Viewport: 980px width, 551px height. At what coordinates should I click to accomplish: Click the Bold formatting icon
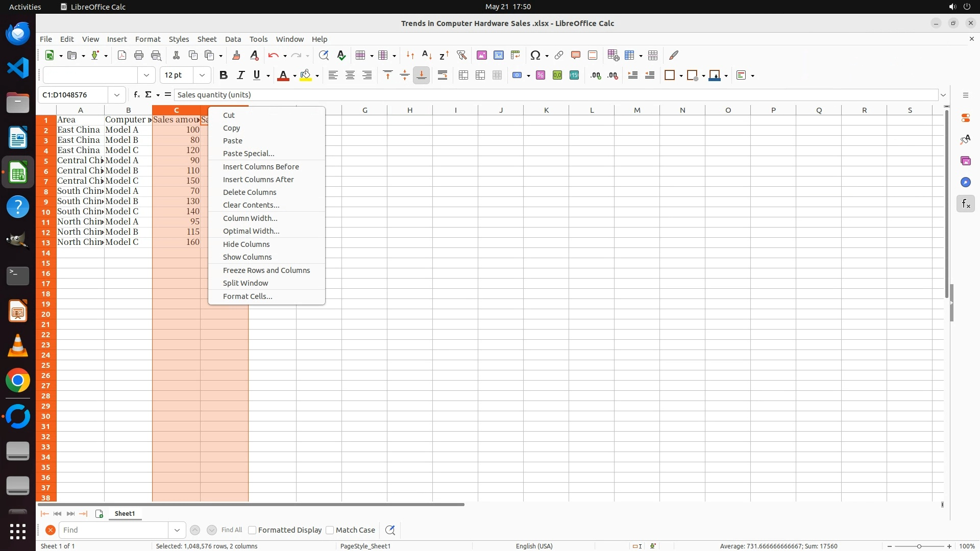pyautogui.click(x=223, y=76)
